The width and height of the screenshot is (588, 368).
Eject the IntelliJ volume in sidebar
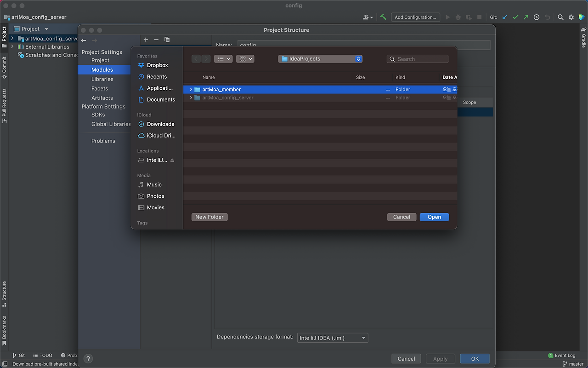pyautogui.click(x=172, y=160)
